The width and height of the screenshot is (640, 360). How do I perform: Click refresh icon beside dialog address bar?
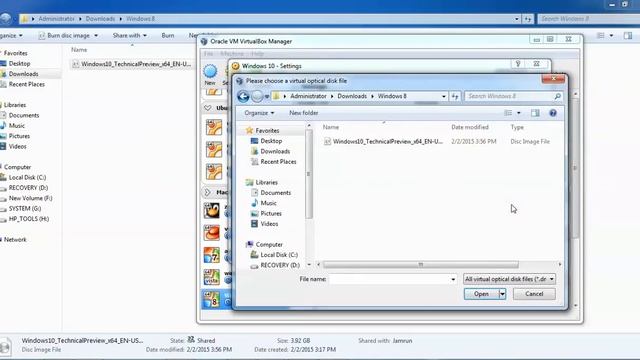[455, 96]
